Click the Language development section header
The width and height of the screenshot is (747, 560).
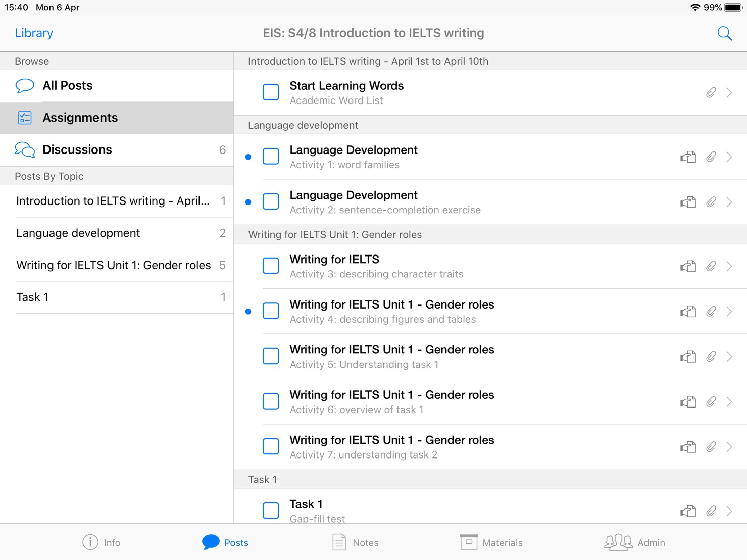[x=490, y=125]
